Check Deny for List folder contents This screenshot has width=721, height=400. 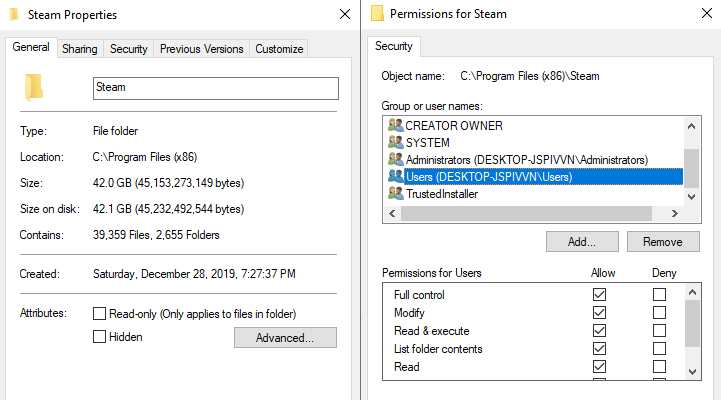tap(659, 349)
